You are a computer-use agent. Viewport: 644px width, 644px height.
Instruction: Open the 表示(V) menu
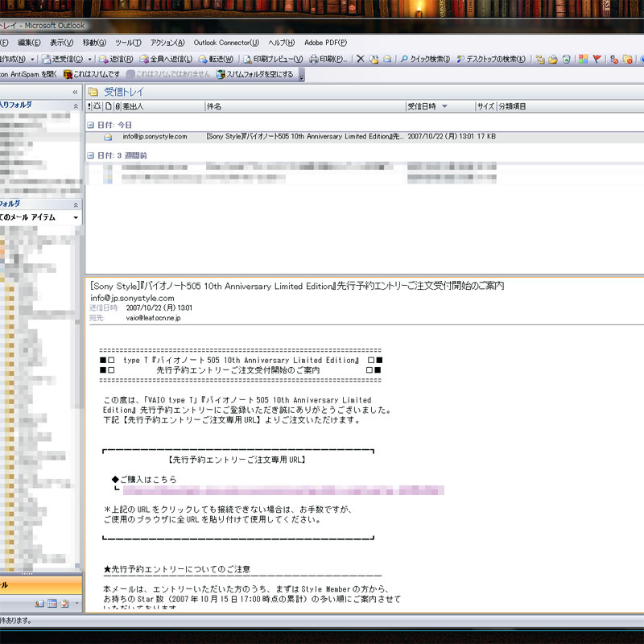(x=62, y=43)
